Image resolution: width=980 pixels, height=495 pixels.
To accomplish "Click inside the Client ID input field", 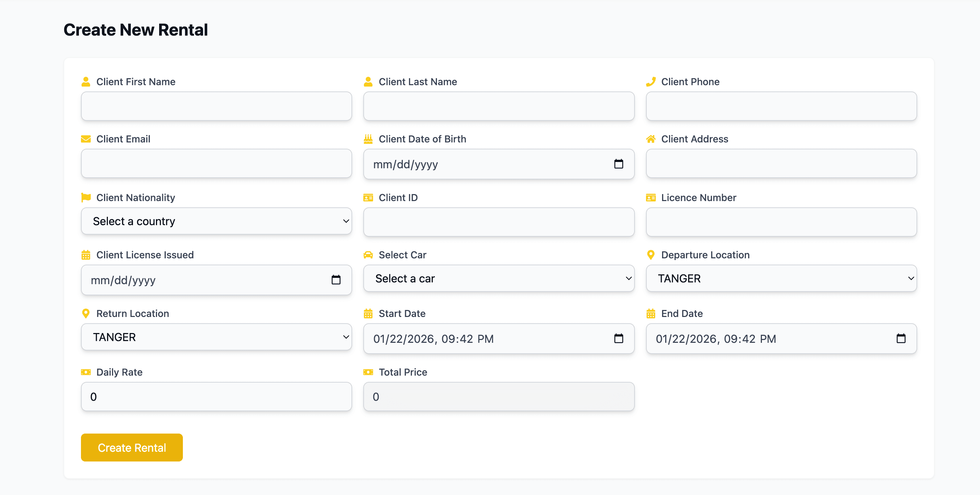I will coord(498,222).
